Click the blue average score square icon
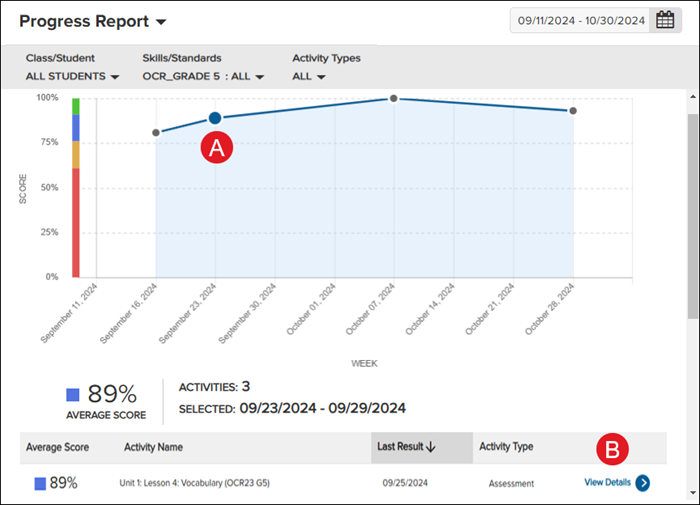Viewport: 700px width, 505px height. [x=73, y=394]
